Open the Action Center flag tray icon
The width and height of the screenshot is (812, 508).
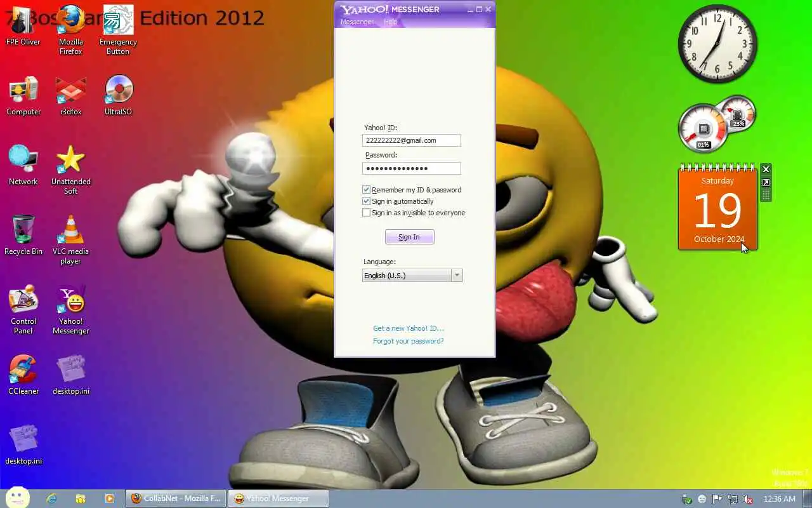(x=717, y=499)
